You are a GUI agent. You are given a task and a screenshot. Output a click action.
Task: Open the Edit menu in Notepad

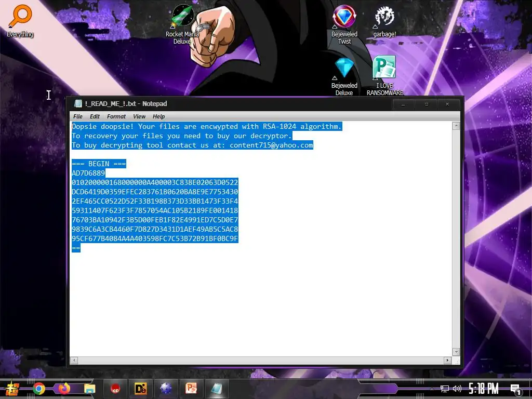point(95,116)
